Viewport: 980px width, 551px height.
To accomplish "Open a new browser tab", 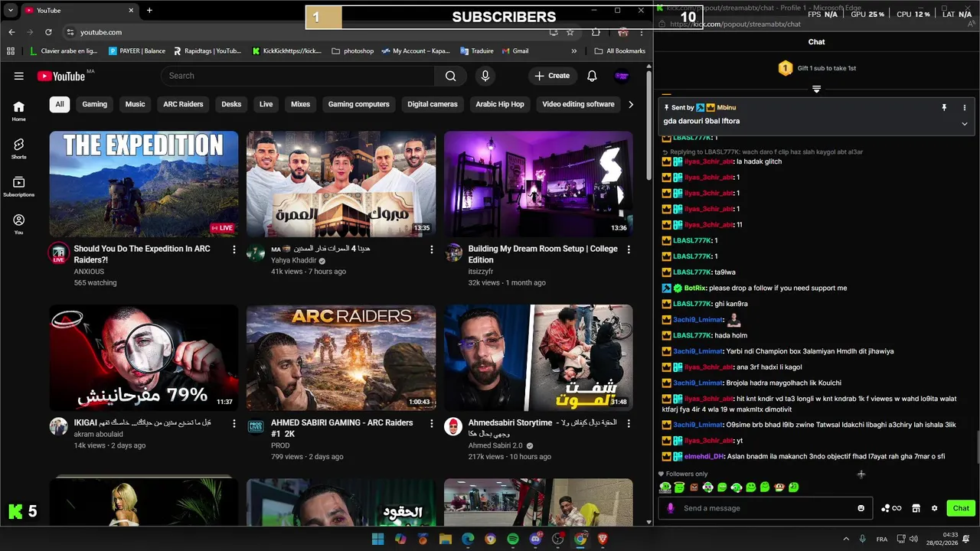I will click(149, 10).
